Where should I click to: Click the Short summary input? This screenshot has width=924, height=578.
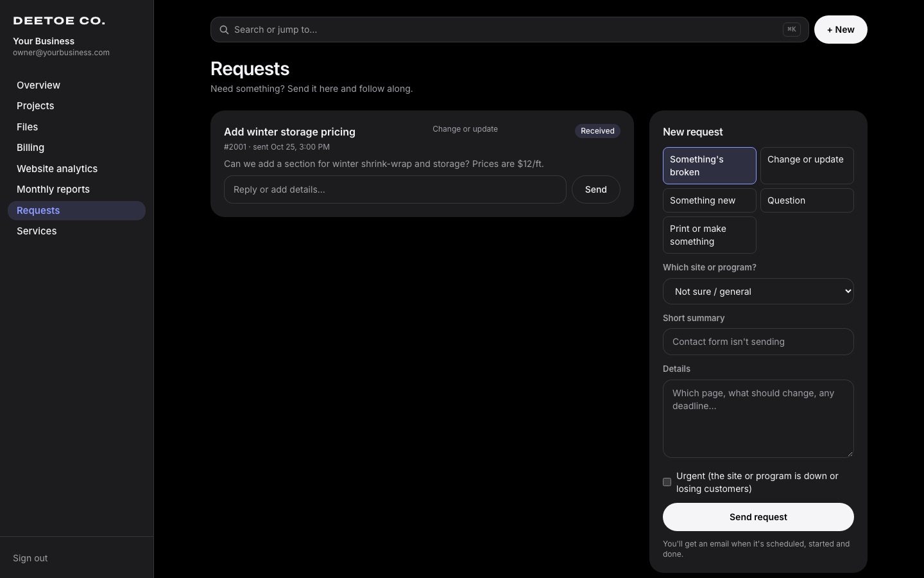[758, 342]
